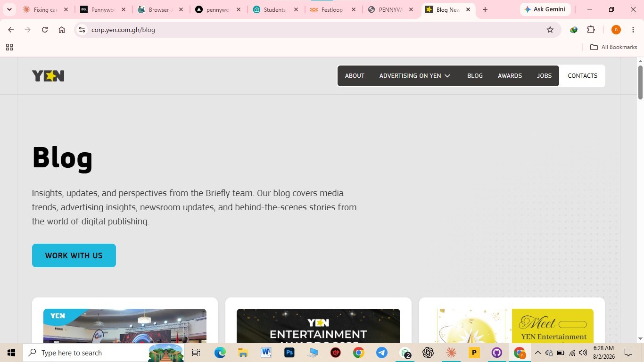
Task: Go to Blog in the navigation bar
Action: [475, 76]
